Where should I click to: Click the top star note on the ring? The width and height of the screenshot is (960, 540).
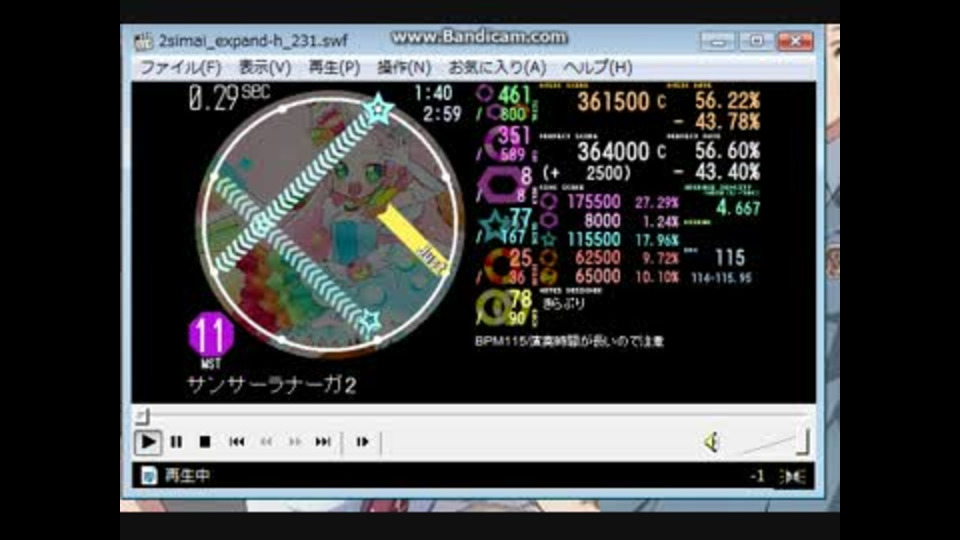tap(379, 110)
